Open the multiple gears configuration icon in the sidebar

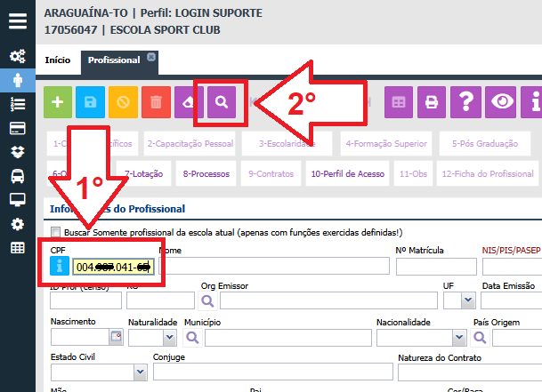(x=18, y=56)
